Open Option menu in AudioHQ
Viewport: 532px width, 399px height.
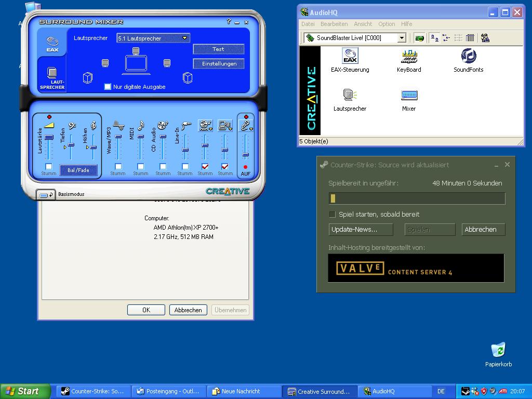click(387, 24)
